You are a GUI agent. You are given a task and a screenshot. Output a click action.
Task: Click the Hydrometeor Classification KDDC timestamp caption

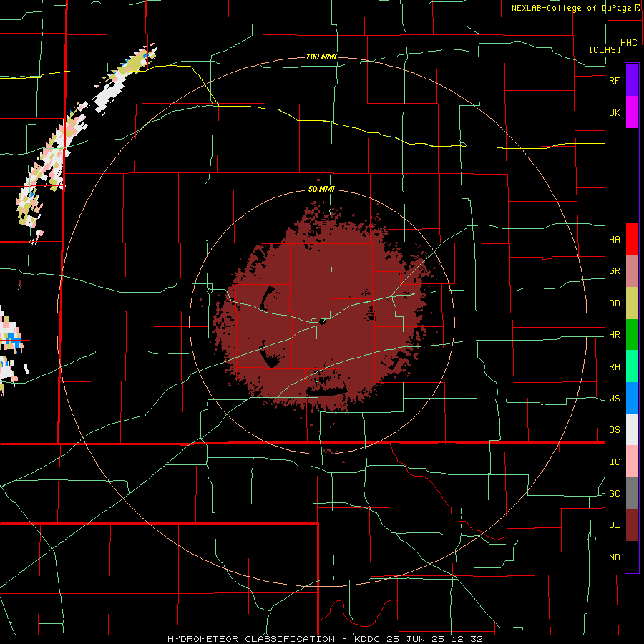coord(325,639)
